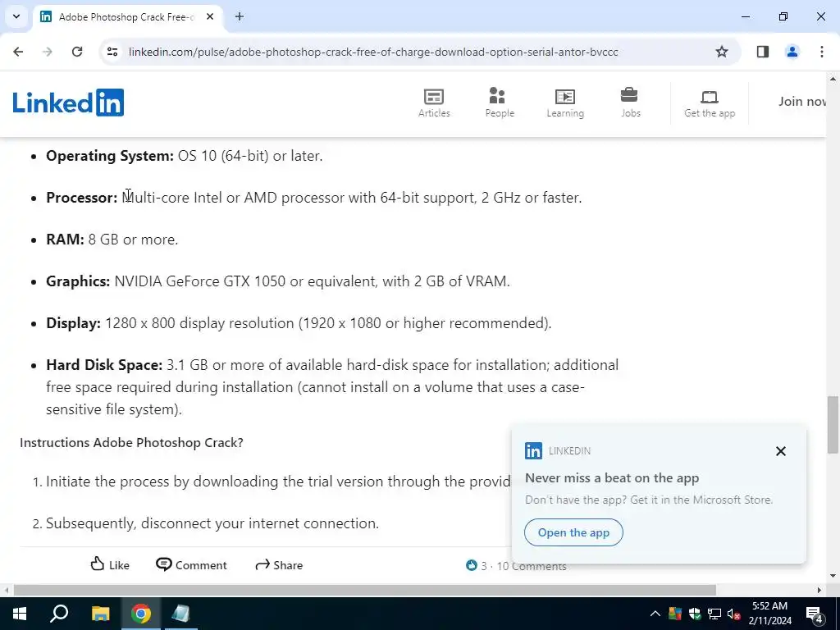Click the forward navigation arrow
This screenshot has width=840, height=630.
point(48,52)
